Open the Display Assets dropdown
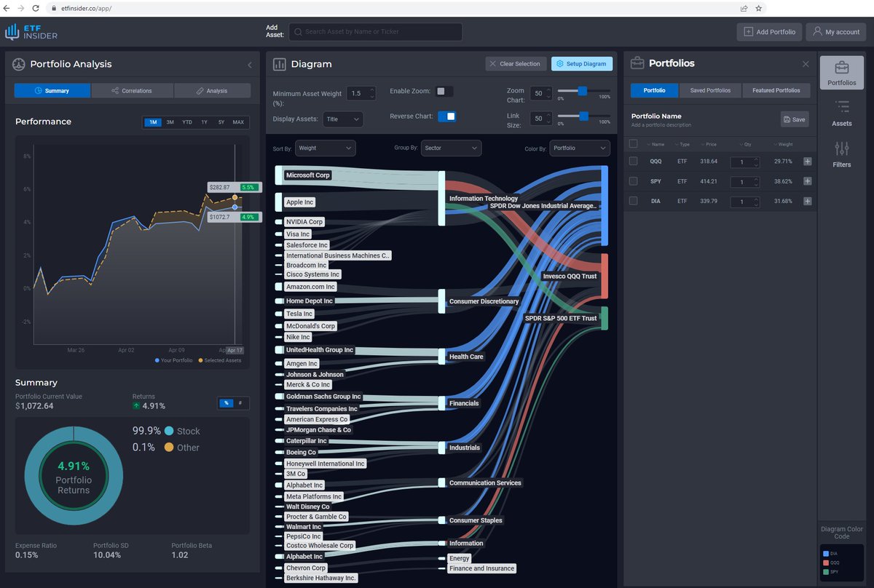This screenshot has height=588, width=874. click(342, 119)
